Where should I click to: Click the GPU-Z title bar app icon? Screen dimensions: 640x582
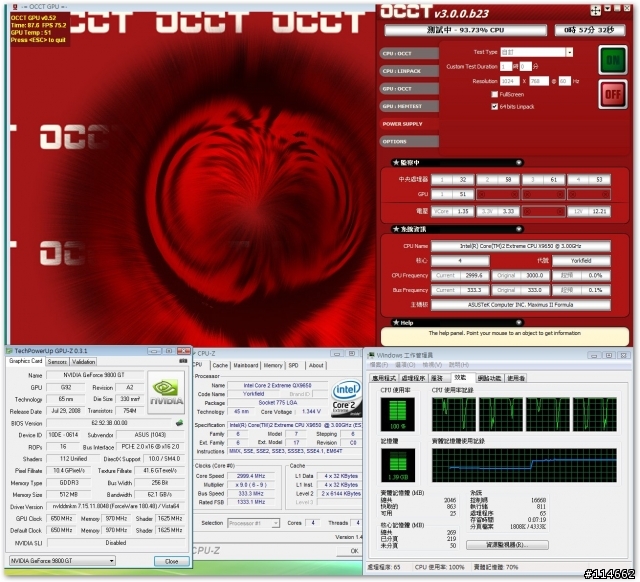point(9,351)
